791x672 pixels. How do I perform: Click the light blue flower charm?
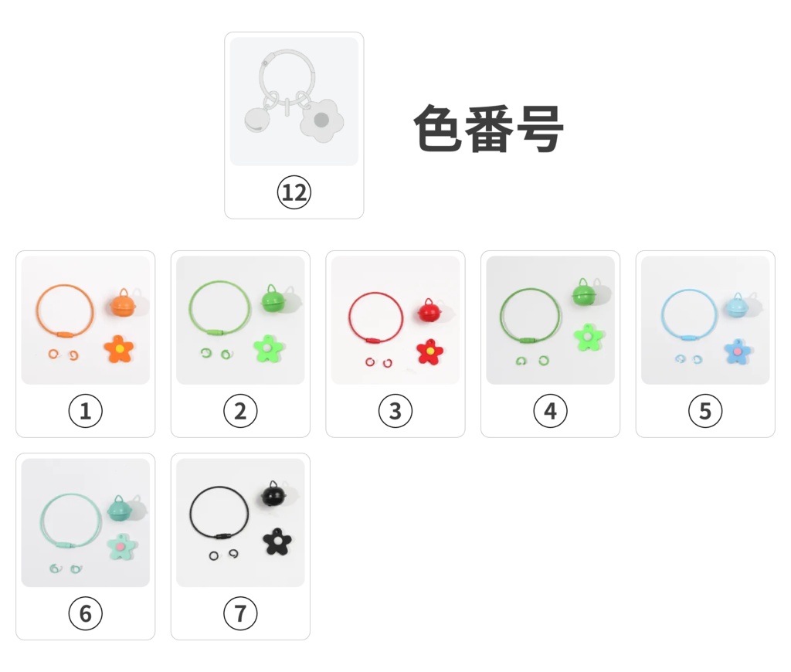(x=738, y=351)
